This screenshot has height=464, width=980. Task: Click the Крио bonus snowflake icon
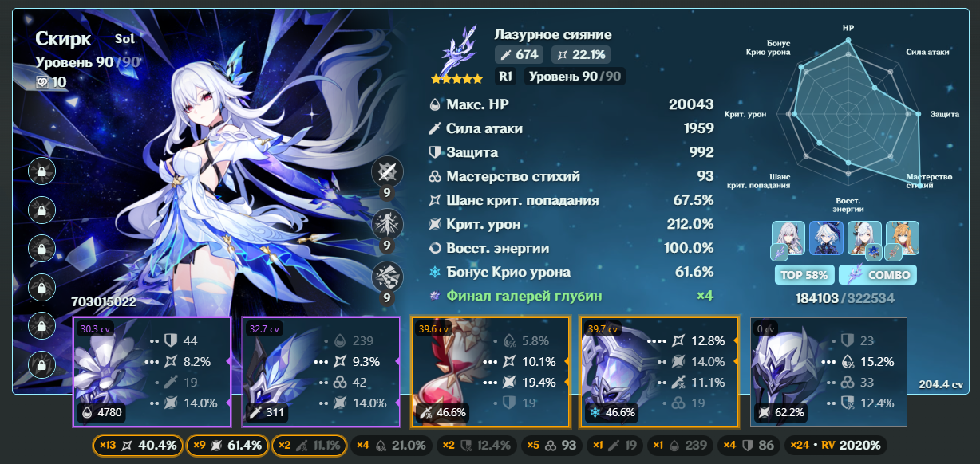point(434,273)
